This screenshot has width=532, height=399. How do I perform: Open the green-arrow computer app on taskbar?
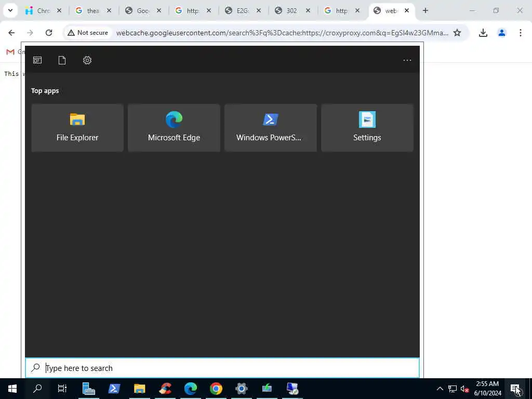[267, 389]
